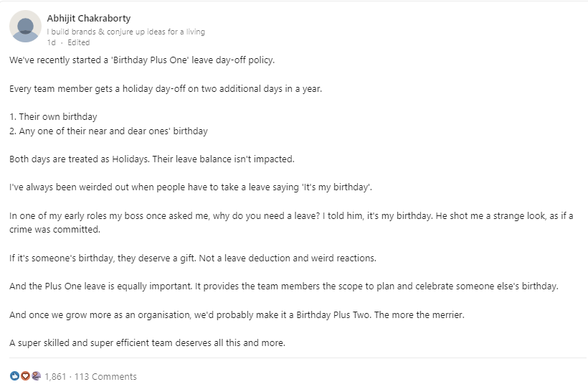Open the Abhijit Chakraborty author name link
Screen dimensions: 588x392
point(88,19)
